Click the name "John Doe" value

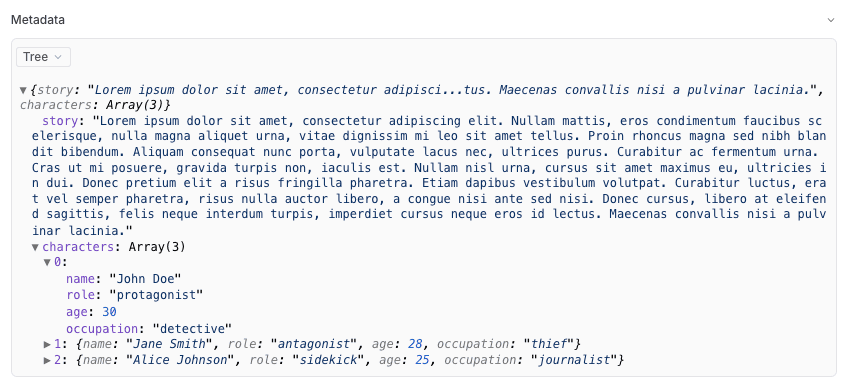(x=145, y=279)
